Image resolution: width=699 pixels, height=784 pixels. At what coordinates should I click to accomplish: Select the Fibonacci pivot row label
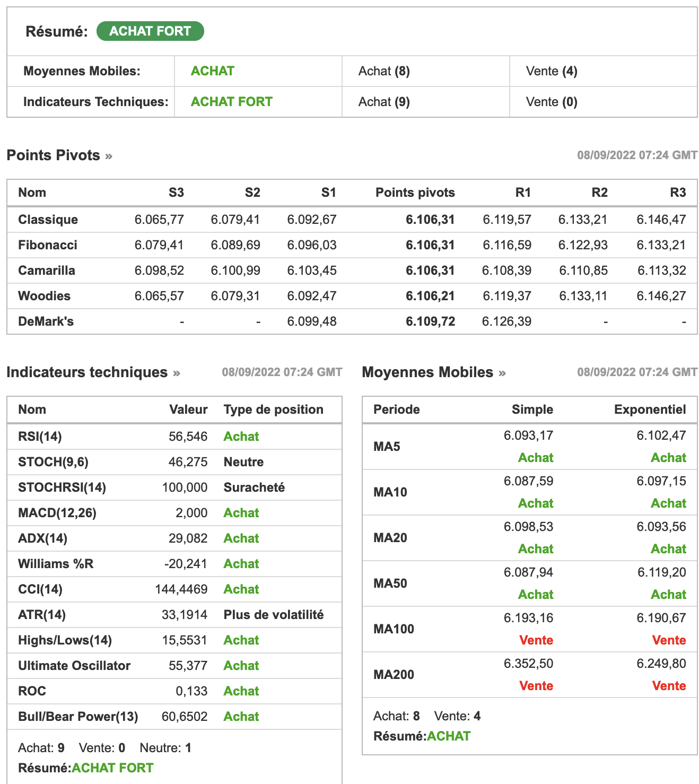pyautogui.click(x=48, y=245)
